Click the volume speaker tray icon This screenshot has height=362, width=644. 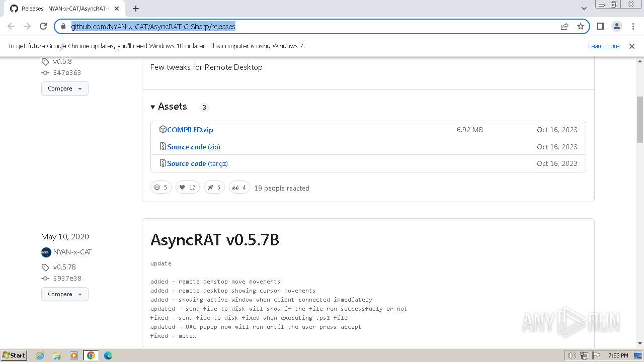tap(572, 355)
